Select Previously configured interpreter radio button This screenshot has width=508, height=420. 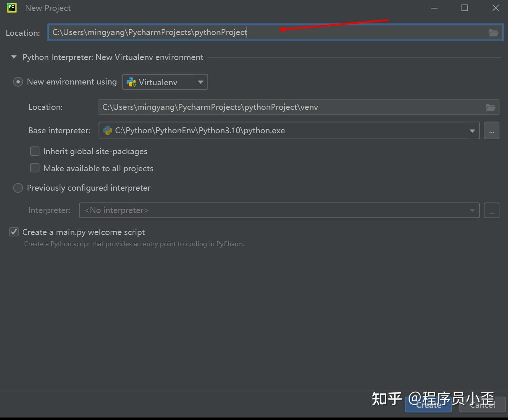point(18,188)
